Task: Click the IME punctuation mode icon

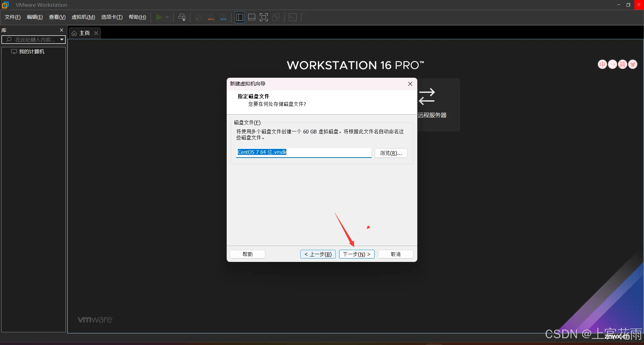Action: (612, 64)
